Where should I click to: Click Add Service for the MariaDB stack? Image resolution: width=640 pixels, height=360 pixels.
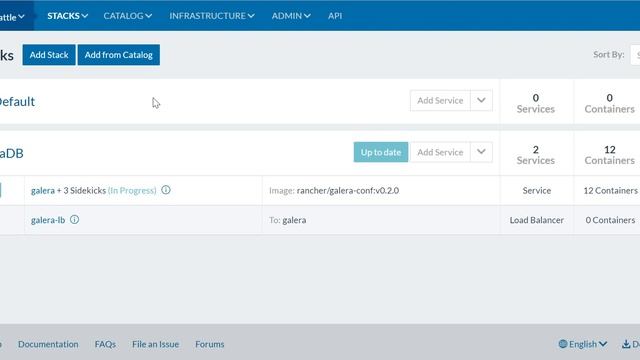pos(440,152)
